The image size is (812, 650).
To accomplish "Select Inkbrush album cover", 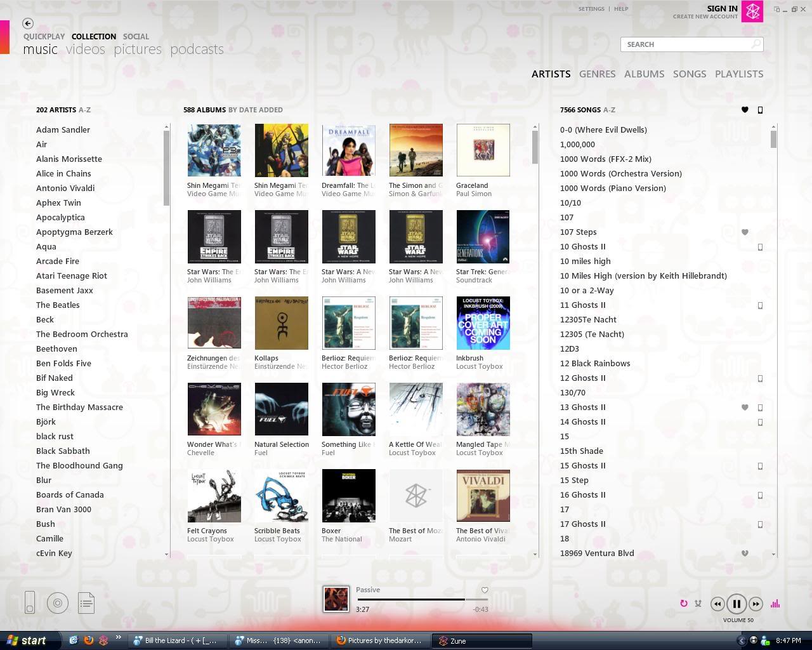I will coord(483,322).
